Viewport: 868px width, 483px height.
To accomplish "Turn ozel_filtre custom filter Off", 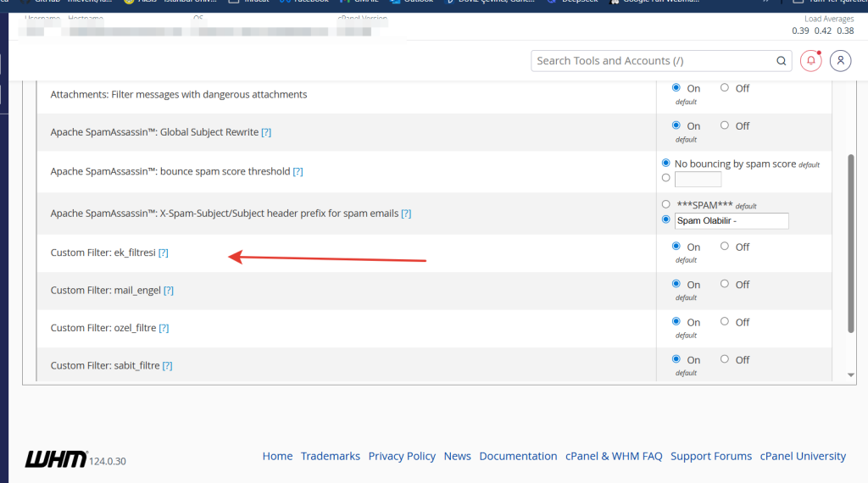I will coord(724,321).
